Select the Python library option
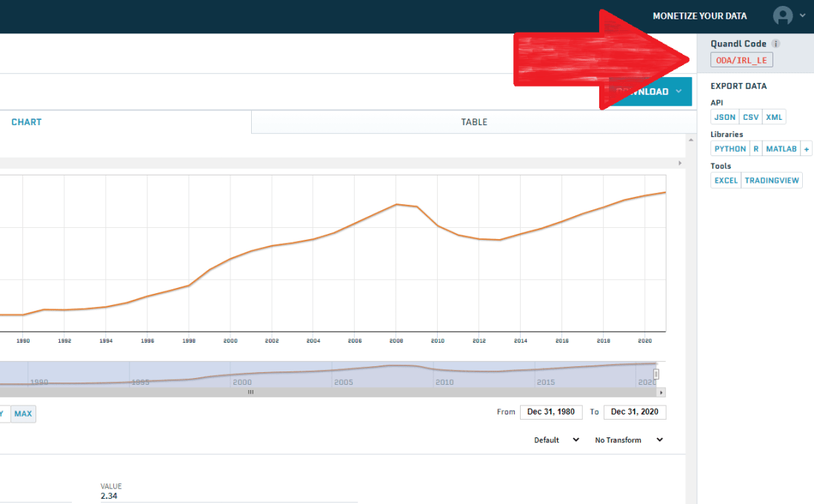 (730, 149)
